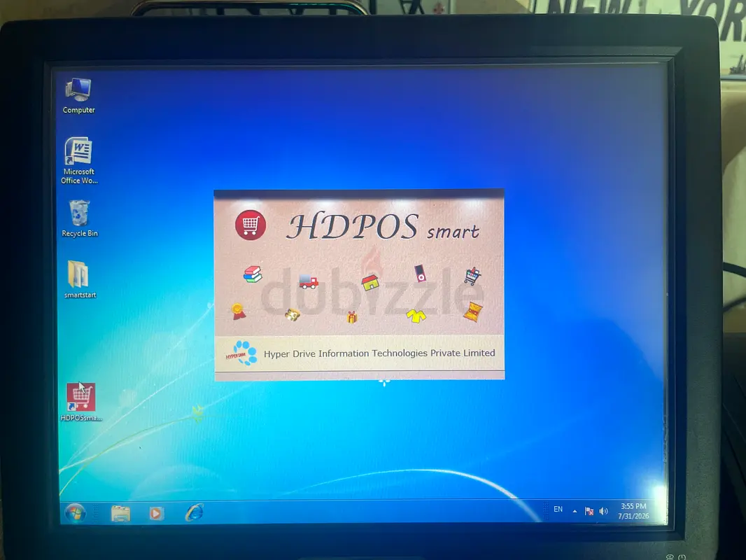Click the yellow house splash icon
Screen dimensions: 746x560
[x=370, y=282]
